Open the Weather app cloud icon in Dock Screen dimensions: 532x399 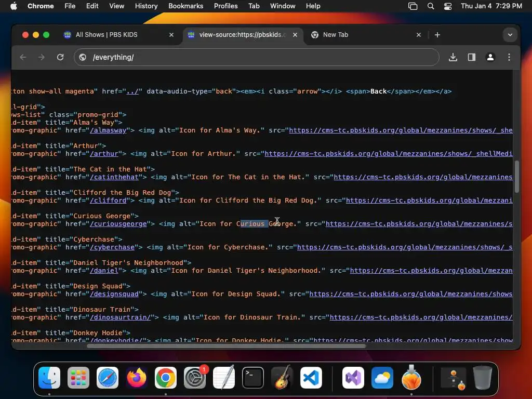click(382, 378)
